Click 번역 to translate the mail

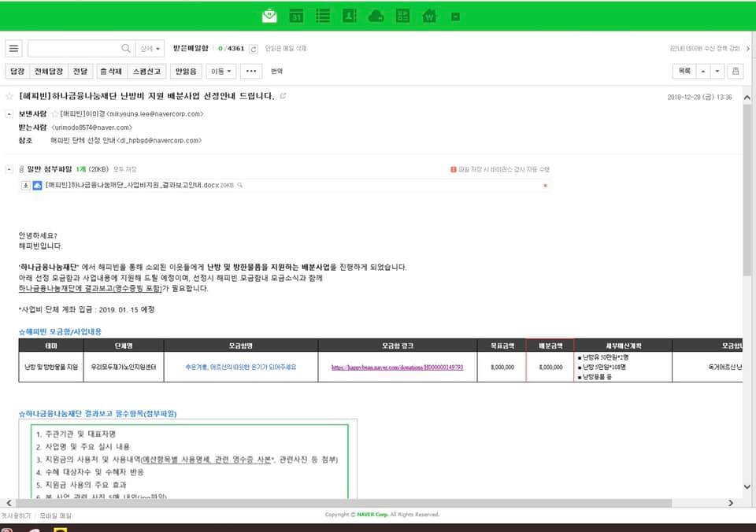(276, 72)
